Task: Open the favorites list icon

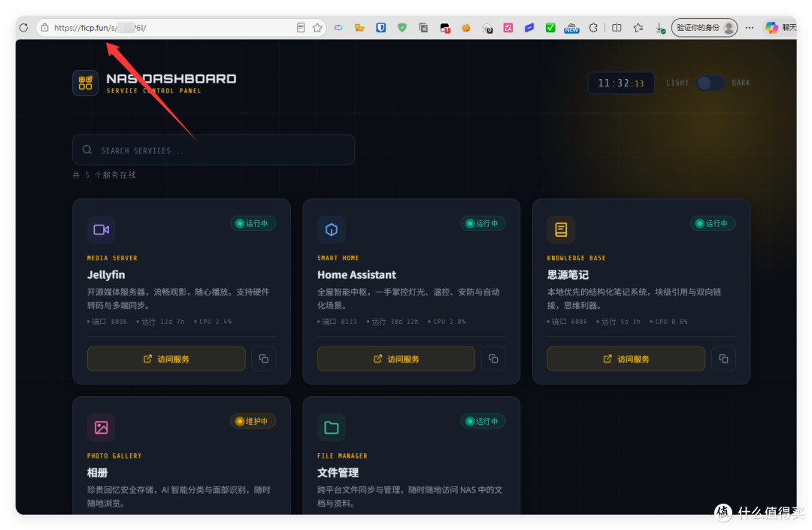Action: click(x=638, y=28)
